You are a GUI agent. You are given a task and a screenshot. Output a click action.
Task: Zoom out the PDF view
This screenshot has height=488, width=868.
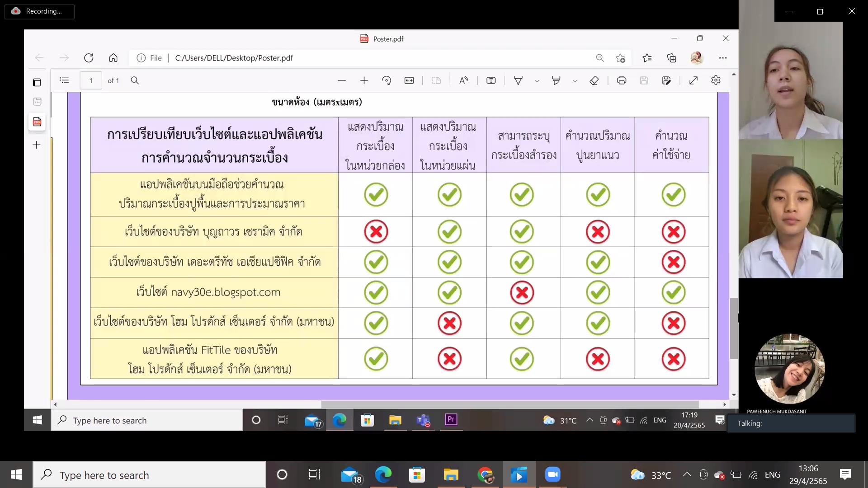point(342,80)
